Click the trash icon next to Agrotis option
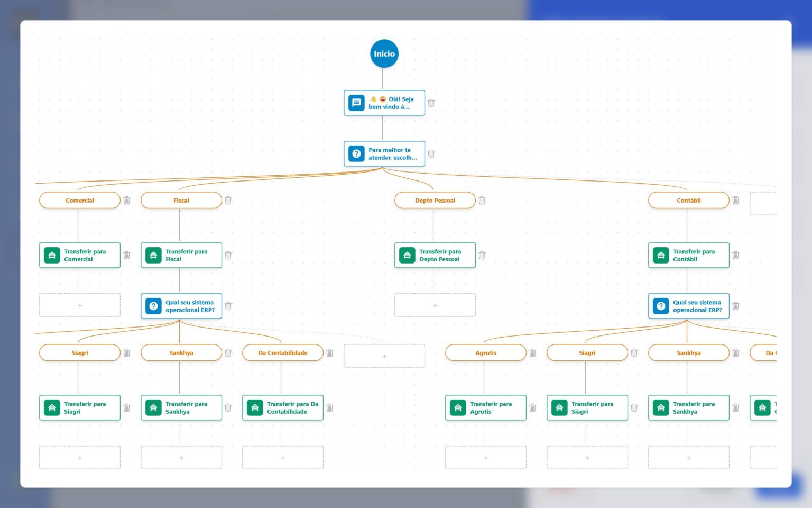 (x=533, y=352)
